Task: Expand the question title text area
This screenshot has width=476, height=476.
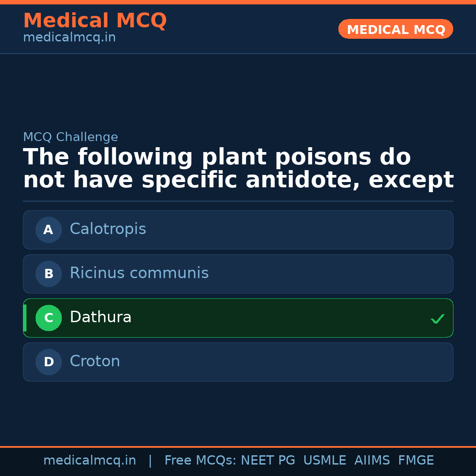Action: (238, 168)
